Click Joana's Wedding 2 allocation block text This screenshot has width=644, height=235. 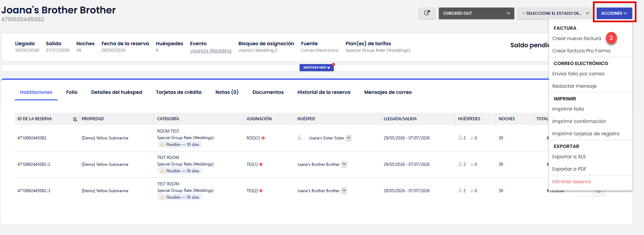(258, 50)
